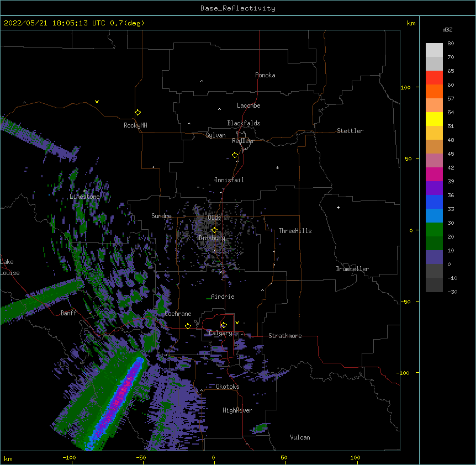Click the Banff town label
476x465 pixels.
tap(68, 313)
